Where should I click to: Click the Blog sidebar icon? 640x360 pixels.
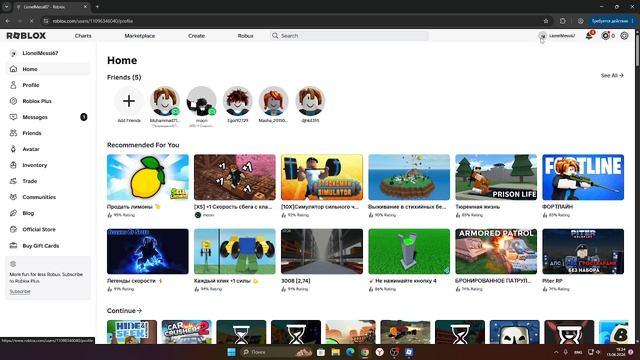[x=13, y=213]
